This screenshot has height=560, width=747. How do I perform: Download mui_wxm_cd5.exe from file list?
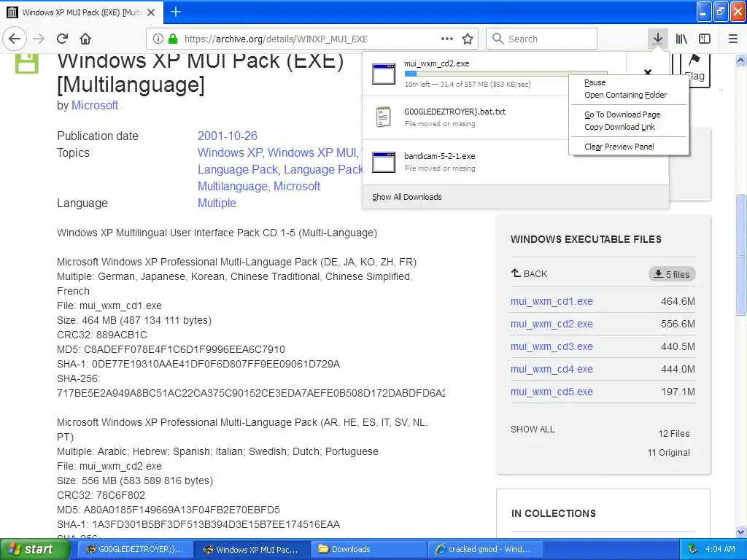[x=551, y=392]
